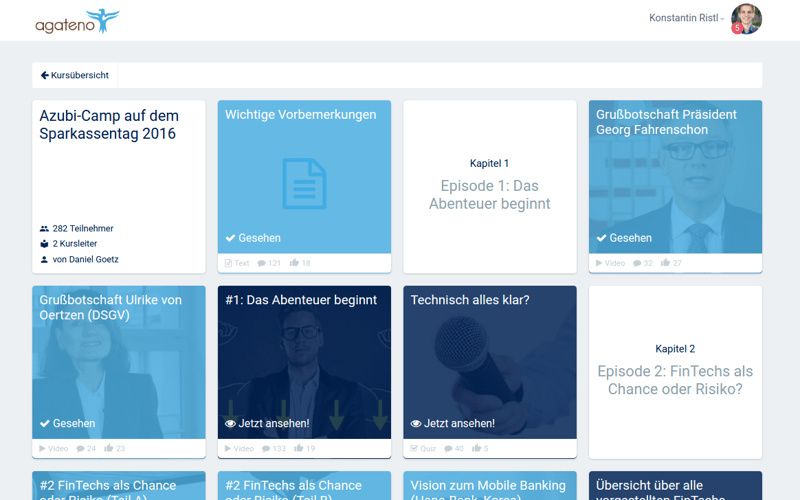Click the comment icon showing 24
This screenshot has width=800, height=500.
pyautogui.click(x=80, y=449)
